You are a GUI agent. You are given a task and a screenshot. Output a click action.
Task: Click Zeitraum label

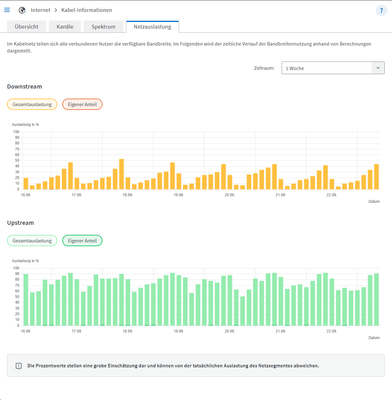coord(264,68)
